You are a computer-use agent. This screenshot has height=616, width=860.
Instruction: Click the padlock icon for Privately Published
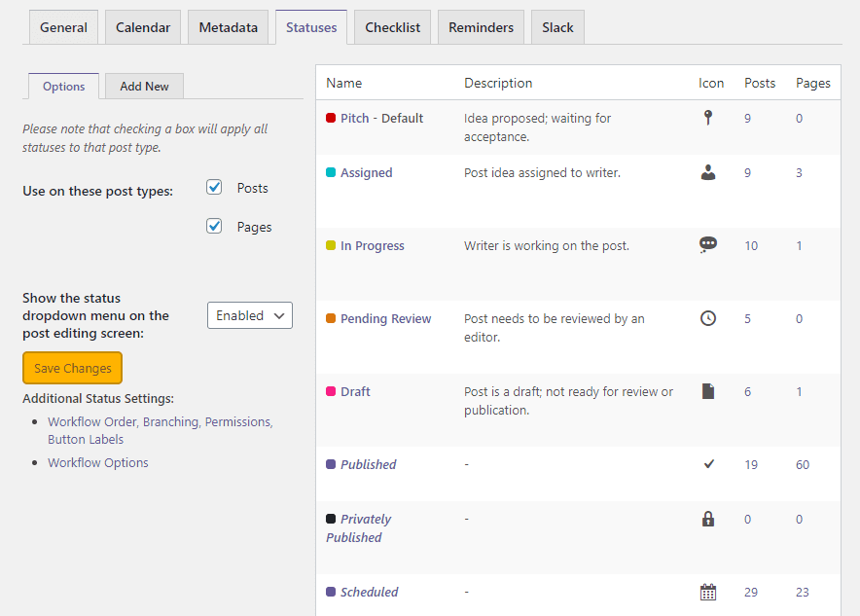[708, 518]
